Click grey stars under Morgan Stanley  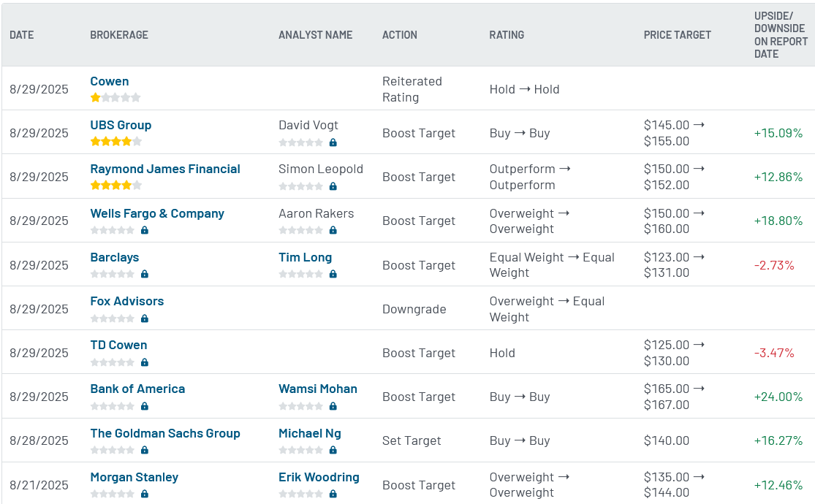(113, 494)
